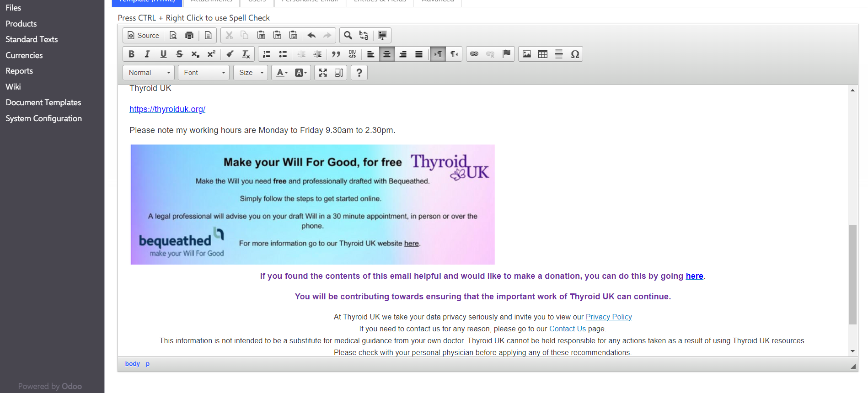868x393 pixels.
Task: Open the Contact Us link
Action: [x=568, y=329]
